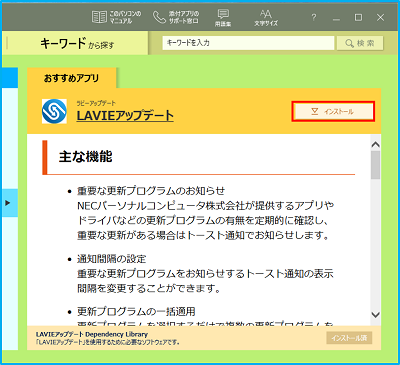Select the キーワードから探す tab
This screenshot has width=400, height=365.
point(77,43)
